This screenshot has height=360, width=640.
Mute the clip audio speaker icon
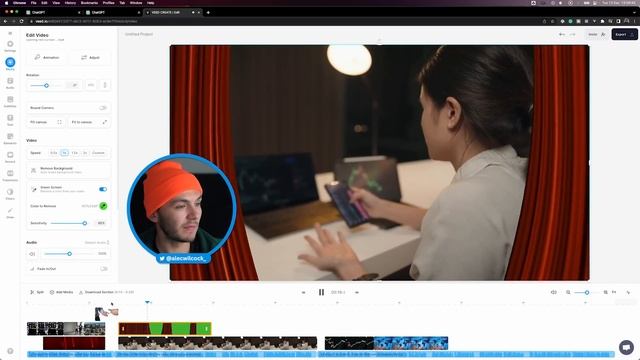[32, 254]
